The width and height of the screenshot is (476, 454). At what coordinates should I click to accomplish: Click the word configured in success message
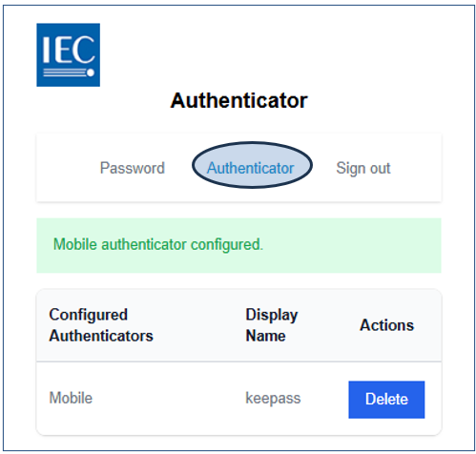227,245
